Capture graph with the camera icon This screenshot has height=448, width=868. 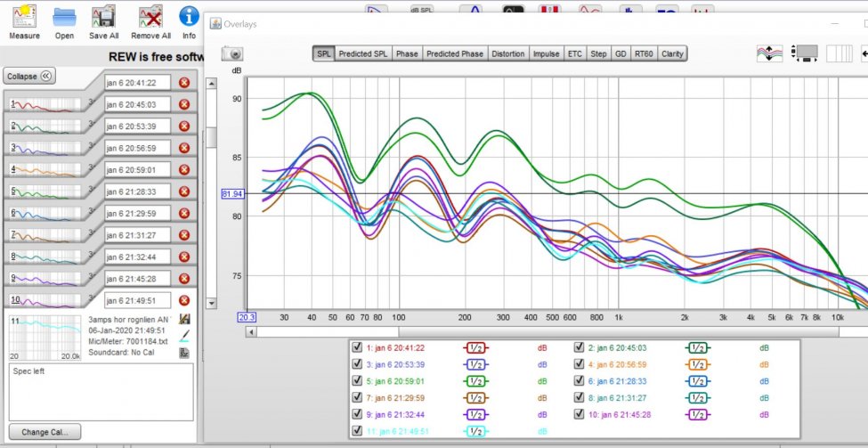[232, 54]
